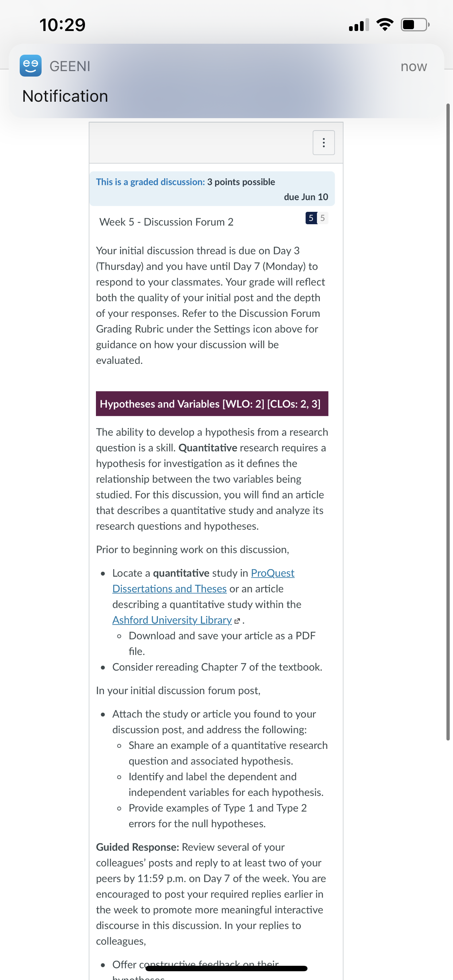The height and width of the screenshot is (980, 453).
Task: Tap the graded discussion 3 points banner
Action: click(212, 189)
